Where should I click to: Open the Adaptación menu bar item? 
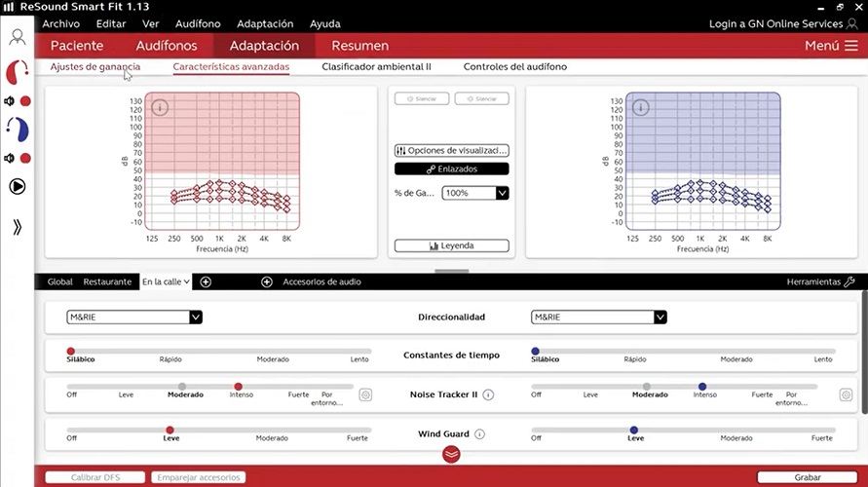pos(265,23)
